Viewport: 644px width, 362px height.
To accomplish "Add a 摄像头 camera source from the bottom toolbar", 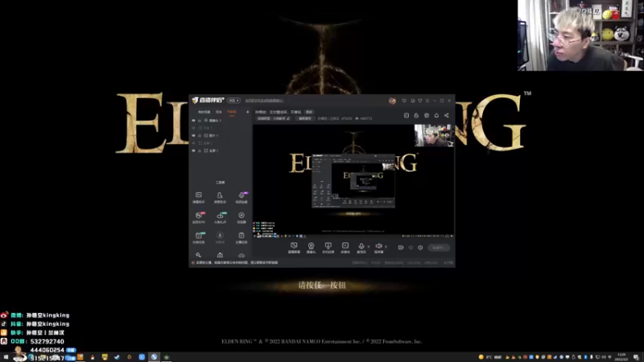I will pos(312,248).
